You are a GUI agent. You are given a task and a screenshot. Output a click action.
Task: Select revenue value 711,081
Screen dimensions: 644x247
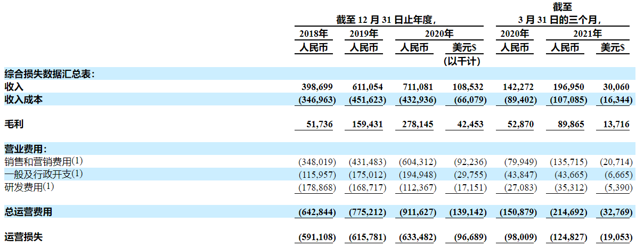pyautogui.click(x=417, y=87)
